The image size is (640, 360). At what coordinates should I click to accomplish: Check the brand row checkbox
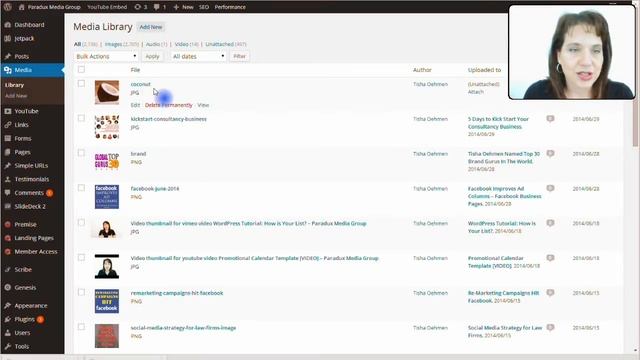pos(81,153)
